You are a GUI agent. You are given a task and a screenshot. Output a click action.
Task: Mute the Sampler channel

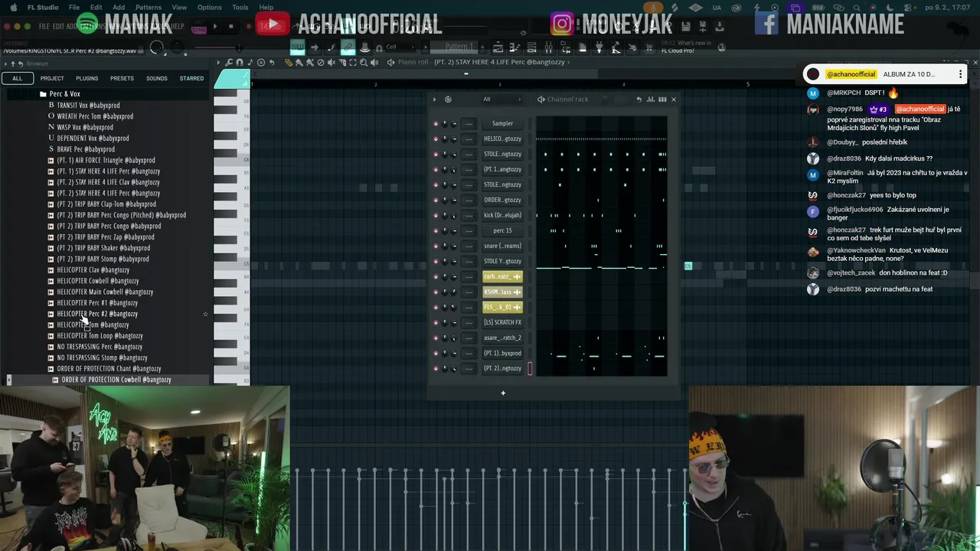[436, 123]
